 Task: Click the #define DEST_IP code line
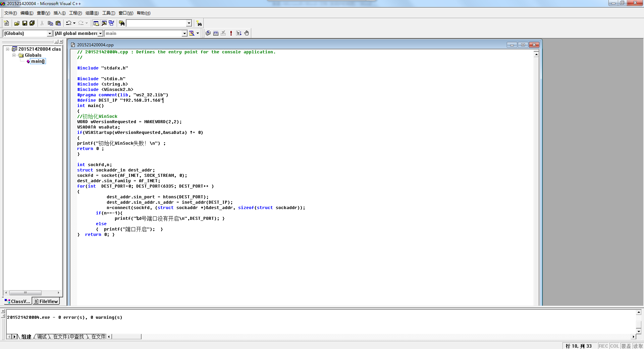pos(120,100)
